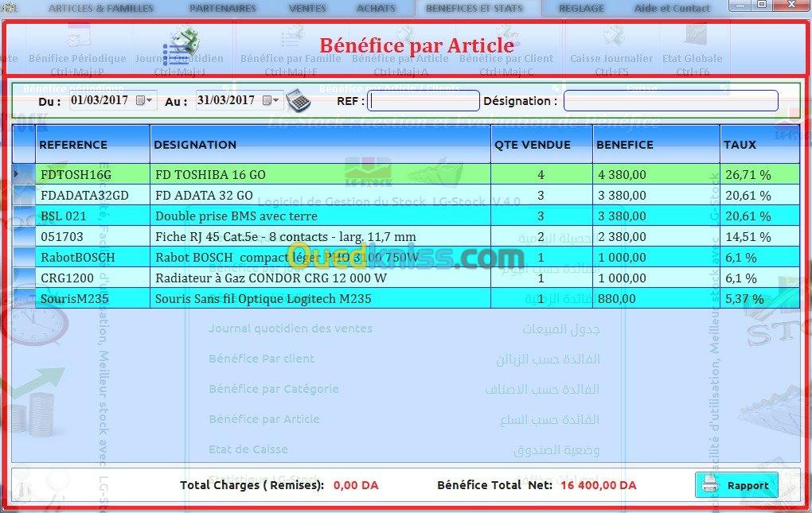Click the reference cell 051703
Viewport: 812px width, 513px height.
click(x=92, y=236)
